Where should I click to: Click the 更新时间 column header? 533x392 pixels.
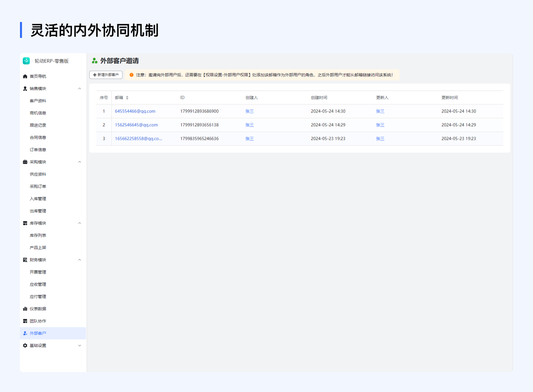click(x=450, y=98)
